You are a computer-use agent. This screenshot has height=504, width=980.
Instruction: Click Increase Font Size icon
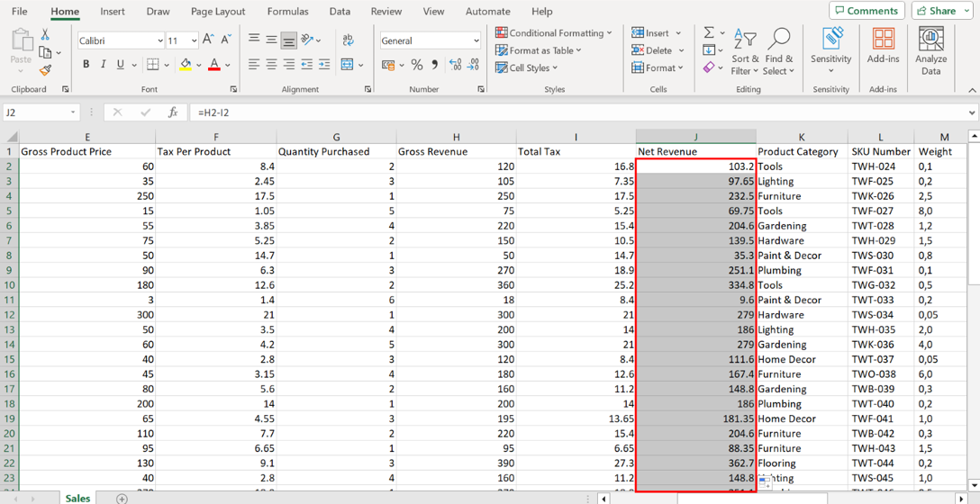(x=208, y=40)
